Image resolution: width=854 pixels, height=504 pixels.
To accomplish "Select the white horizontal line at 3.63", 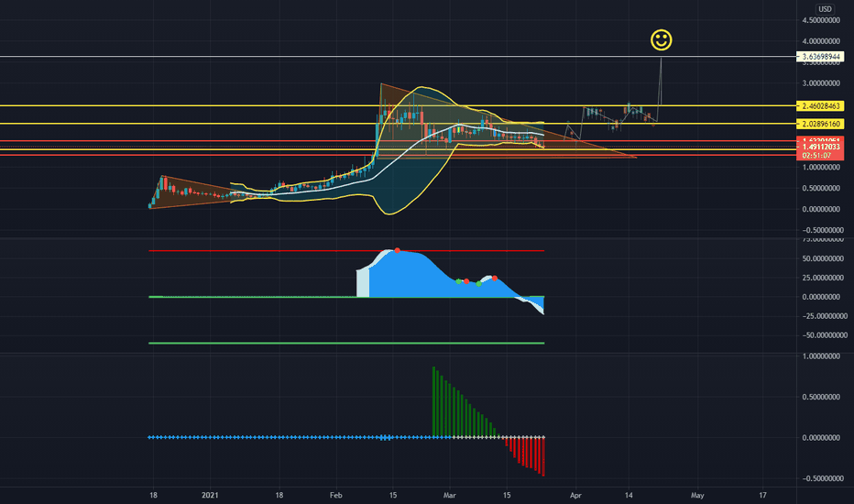I will [398, 56].
